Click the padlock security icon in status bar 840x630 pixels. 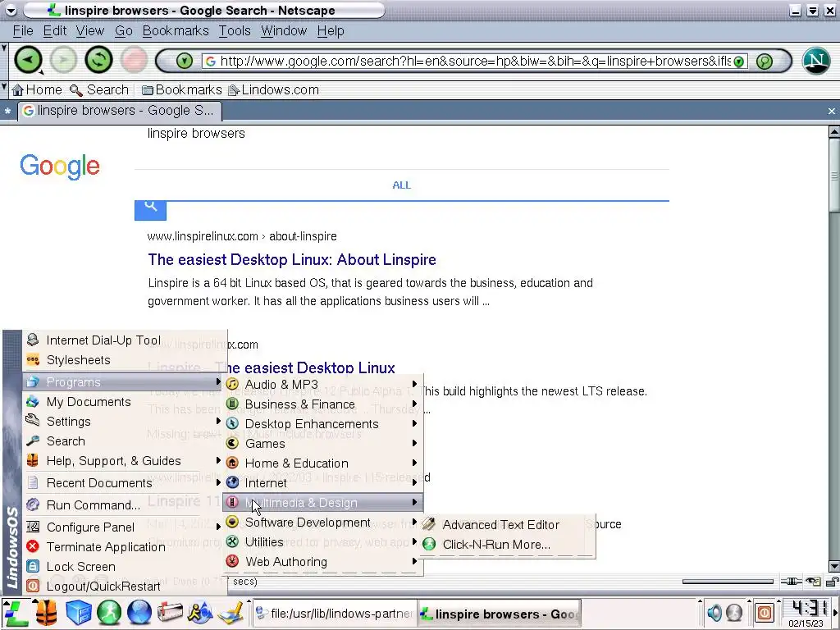coord(832,582)
